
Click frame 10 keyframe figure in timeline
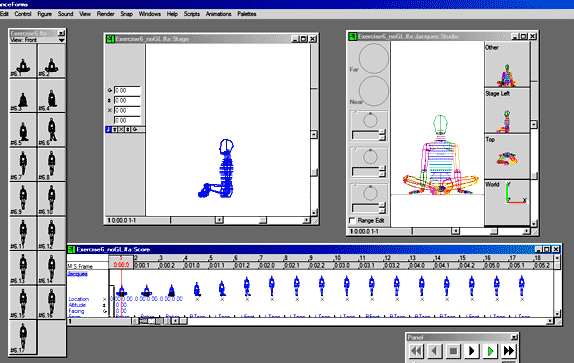[x=346, y=287]
